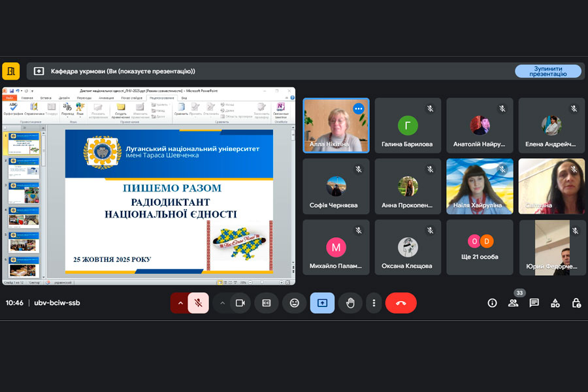Viewport: 588px width, 392px height.
Task: Click the ПИШЕМО РАЗОМ slide title
Action: point(172,188)
